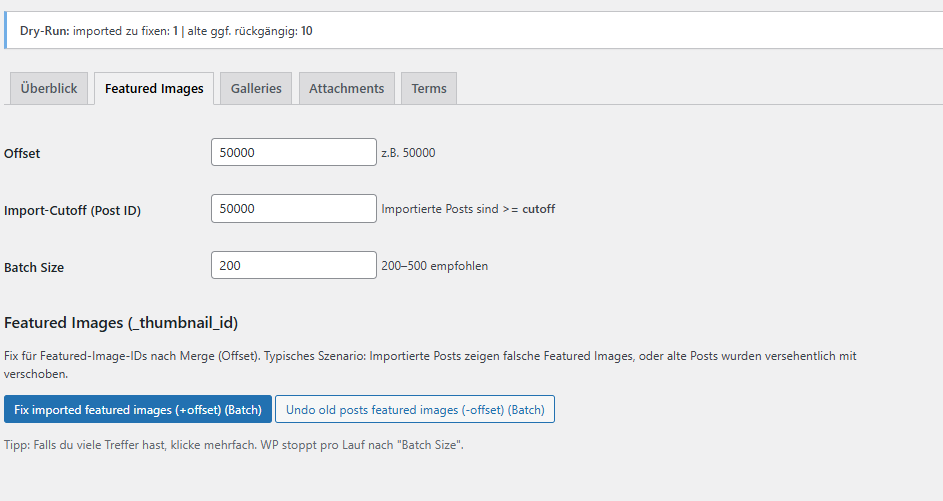The image size is (943, 501).
Task: Click the "z.B. 50000" hint text
Action: pos(408,153)
